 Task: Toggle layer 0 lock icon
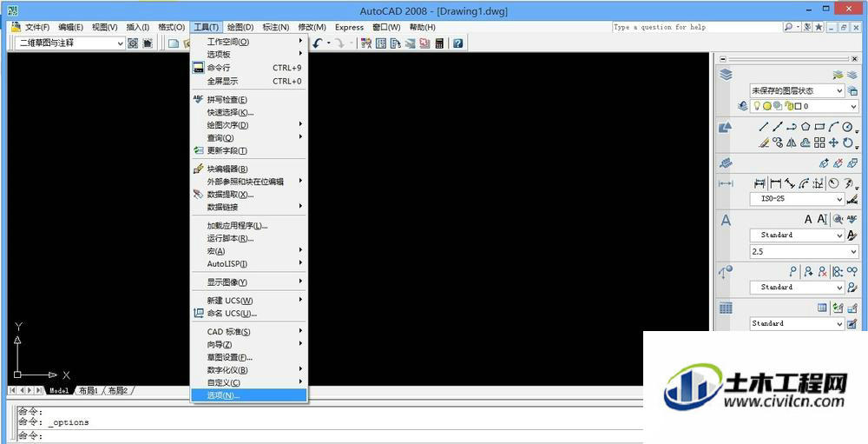(789, 106)
